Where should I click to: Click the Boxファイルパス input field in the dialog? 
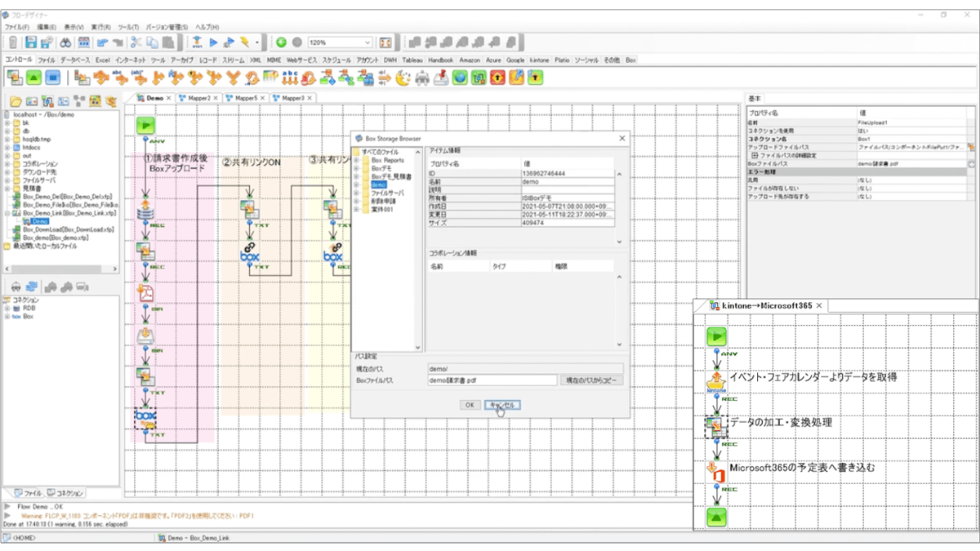pos(492,380)
